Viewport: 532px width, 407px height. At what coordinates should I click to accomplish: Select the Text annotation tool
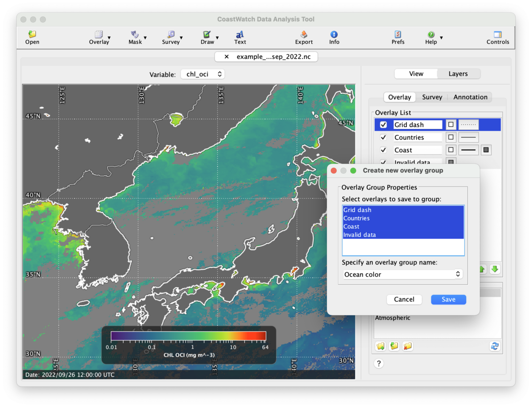click(240, 37)
